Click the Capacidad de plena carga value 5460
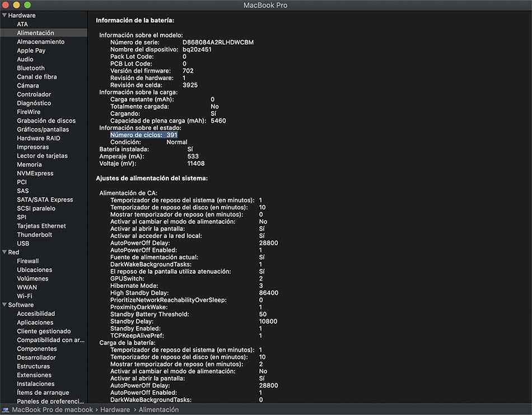Viewport: 532px width, 415px height. tap(218, 121)
